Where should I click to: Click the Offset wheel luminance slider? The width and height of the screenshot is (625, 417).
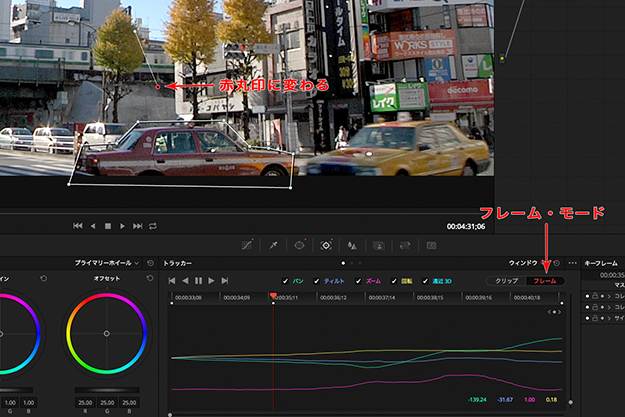[x=106, y=390]
